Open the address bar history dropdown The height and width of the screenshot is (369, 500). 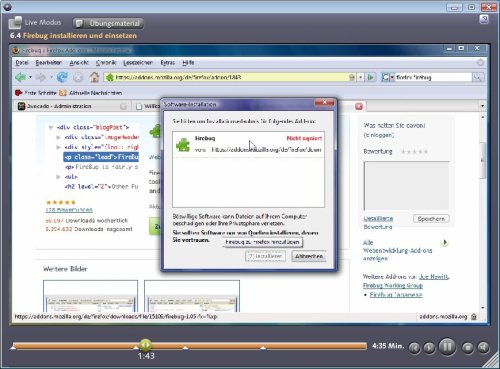click(x=360, y=77)
